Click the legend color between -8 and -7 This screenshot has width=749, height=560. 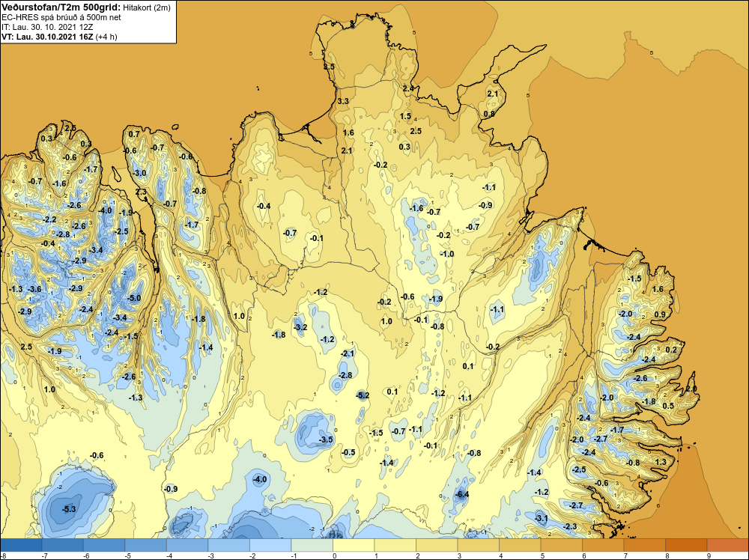[x=21, y=544]
